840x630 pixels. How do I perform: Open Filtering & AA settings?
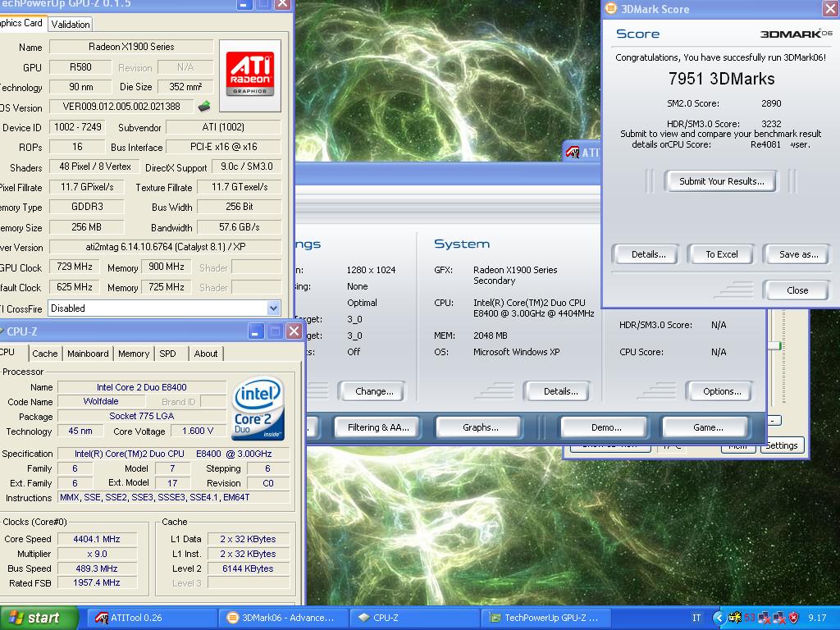[x=377, y=427]
